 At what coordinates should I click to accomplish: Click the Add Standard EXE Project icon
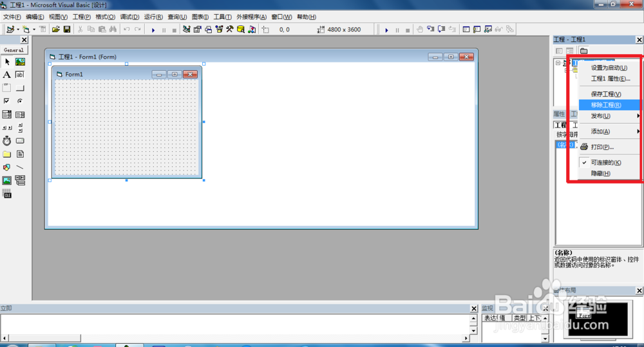pyautogui.click(x=10, y=29)
